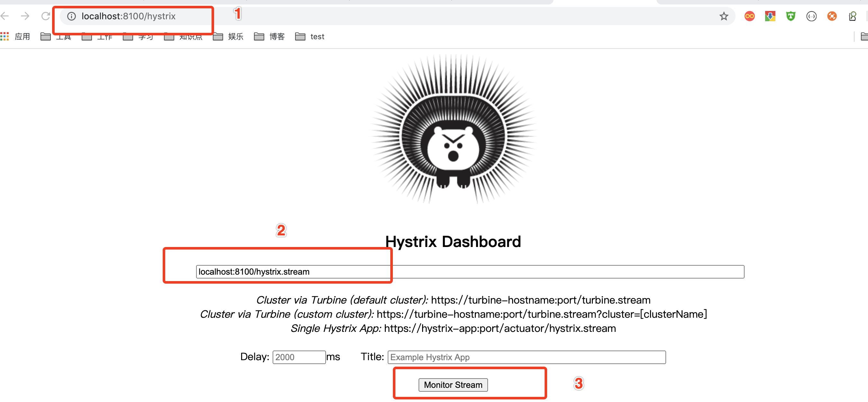The height and width of the screenshot is (402, 868).
Task: Open the round braces JSON extension icon
Action: pos(811,16)
